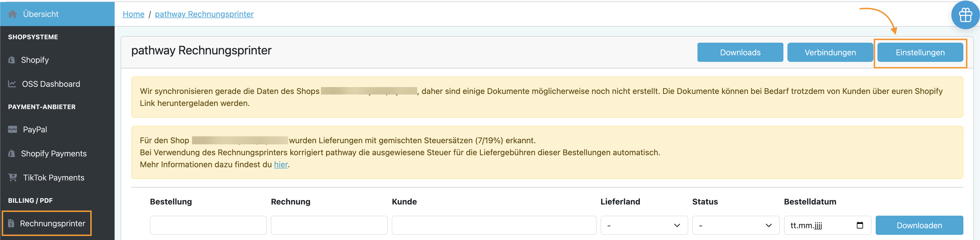Focus the Bestellung filter input field

tap(208, 225)
